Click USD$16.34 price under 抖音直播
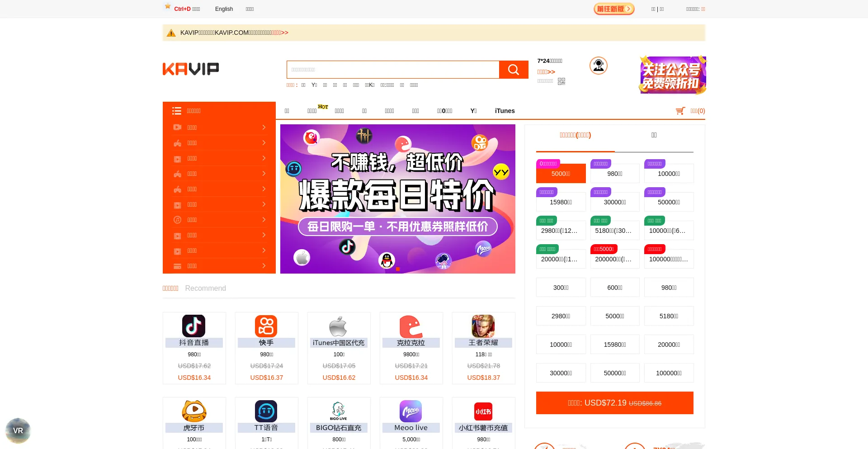The width and height of the screenshot is (868, 449). (x=194, y=378)
